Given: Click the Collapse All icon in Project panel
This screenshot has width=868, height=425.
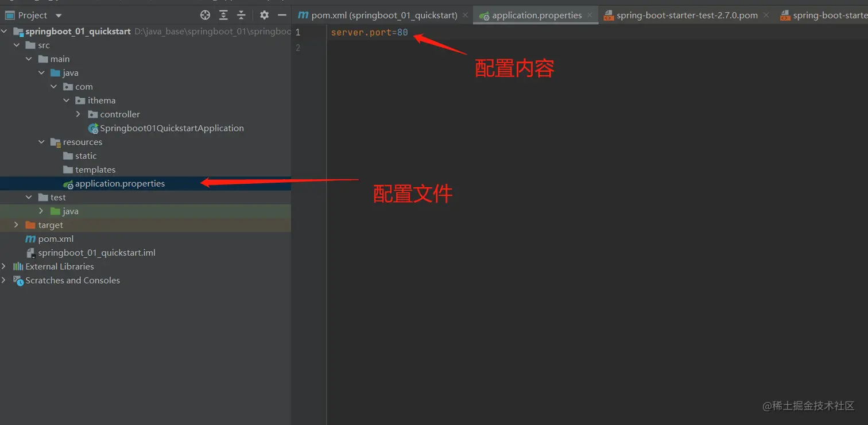Looking at the screenshot, I should pos(241,15).
